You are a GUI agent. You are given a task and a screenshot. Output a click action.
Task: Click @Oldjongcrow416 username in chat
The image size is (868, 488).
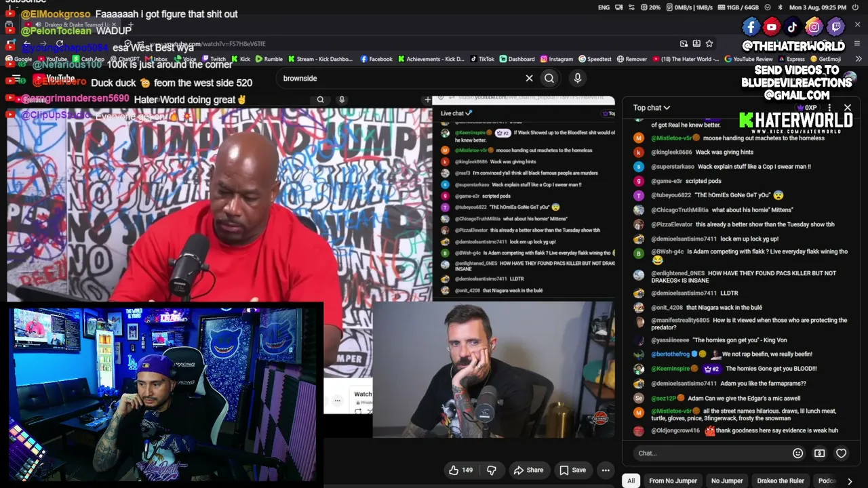click(x=675, y=430)
